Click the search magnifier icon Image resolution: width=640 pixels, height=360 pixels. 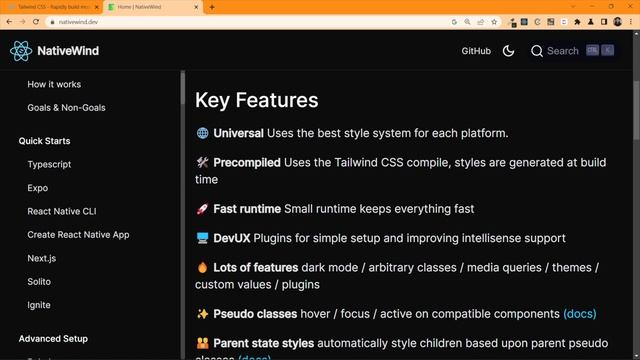click(537, 51)
